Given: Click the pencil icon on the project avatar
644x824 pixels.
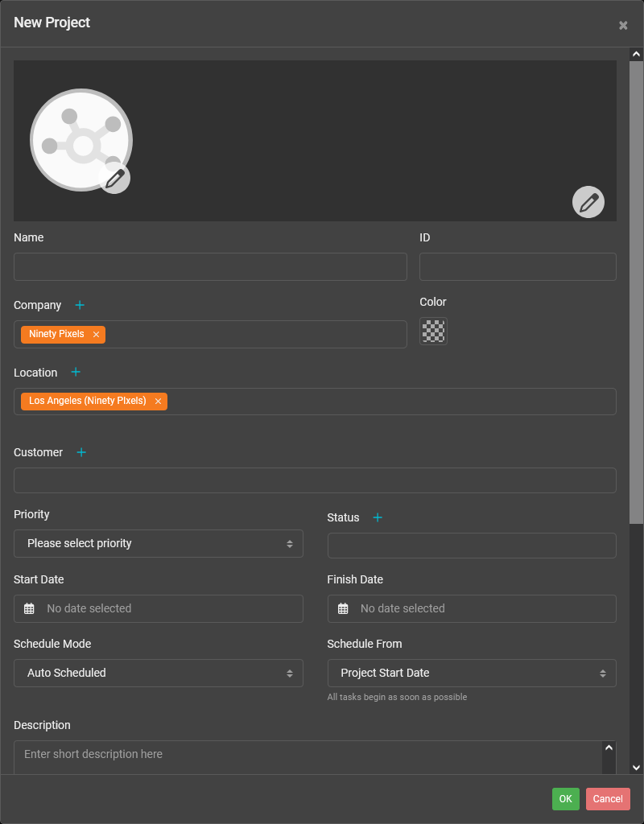Looking at the screenshot, I should pos(115,178).
